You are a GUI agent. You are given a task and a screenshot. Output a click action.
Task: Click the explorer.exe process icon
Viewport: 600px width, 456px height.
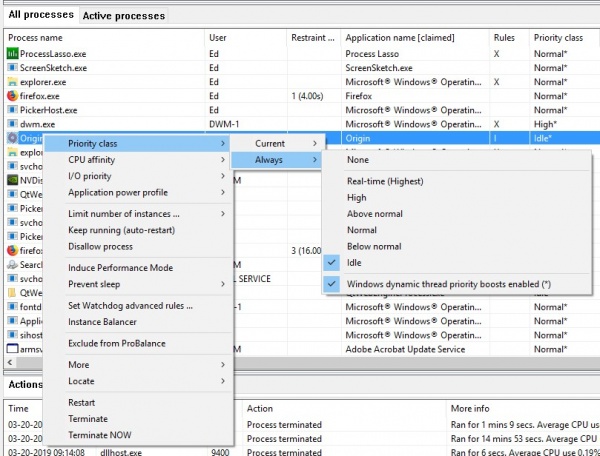pyautogui.click(x=12, y=81)
